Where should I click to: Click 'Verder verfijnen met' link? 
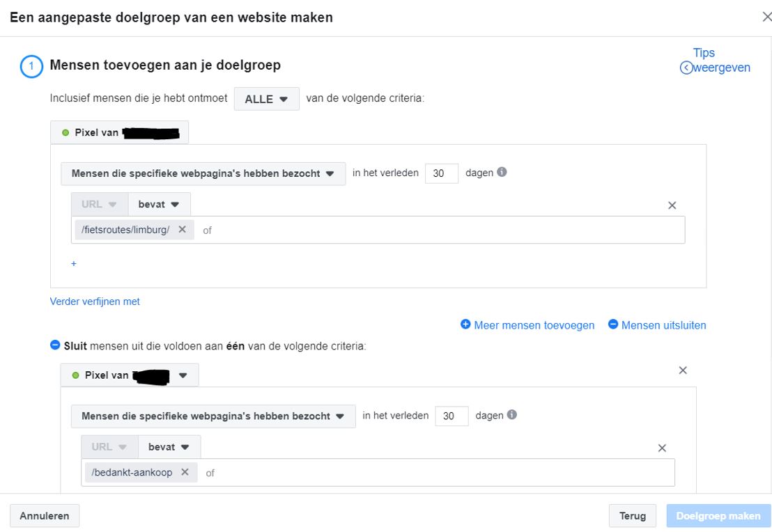[95, 302]
